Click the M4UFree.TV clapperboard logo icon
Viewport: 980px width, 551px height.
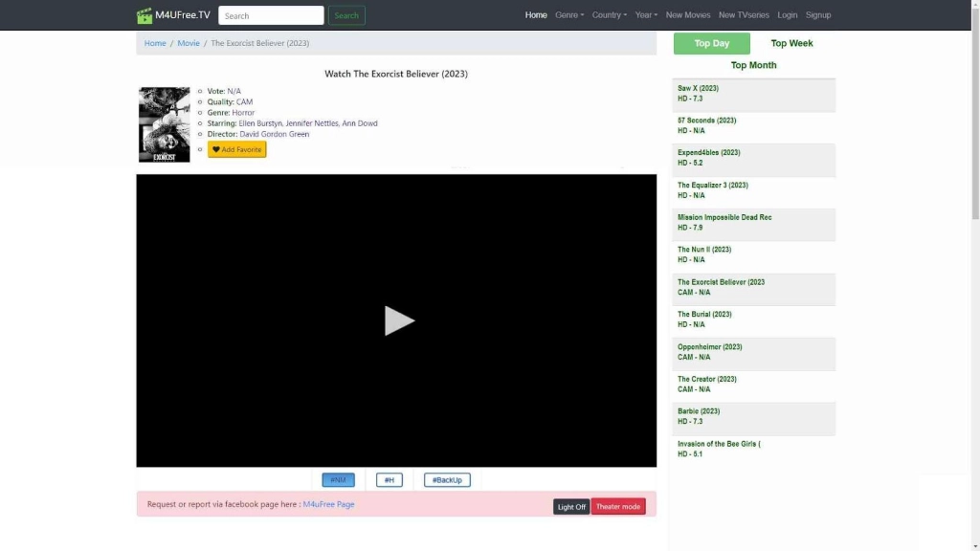pyautogui.click(x=145, y=15)
